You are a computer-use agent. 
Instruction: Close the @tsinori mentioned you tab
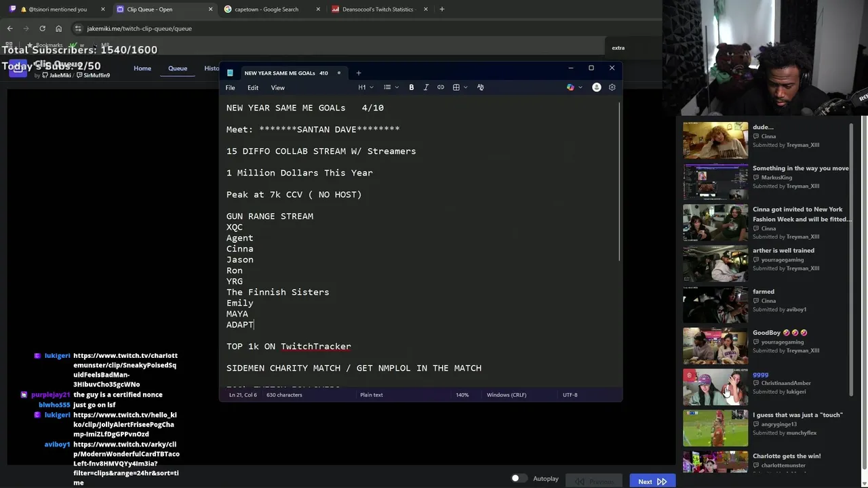tap(103, 9)
